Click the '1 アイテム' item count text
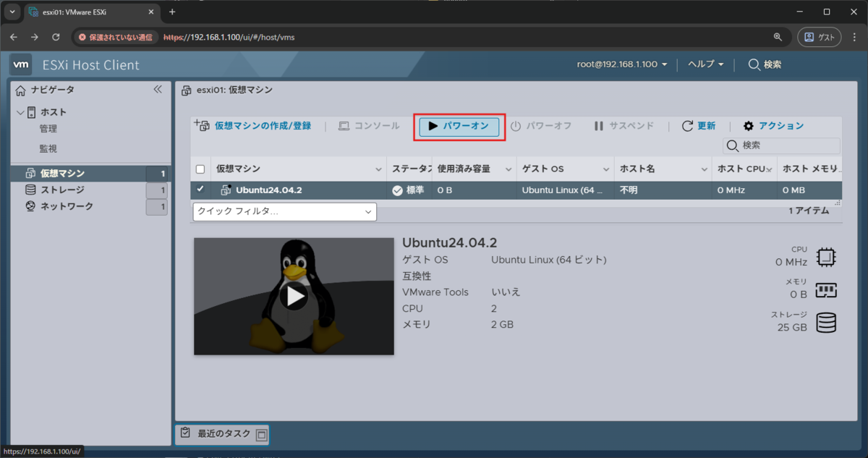 pos(809,211)
